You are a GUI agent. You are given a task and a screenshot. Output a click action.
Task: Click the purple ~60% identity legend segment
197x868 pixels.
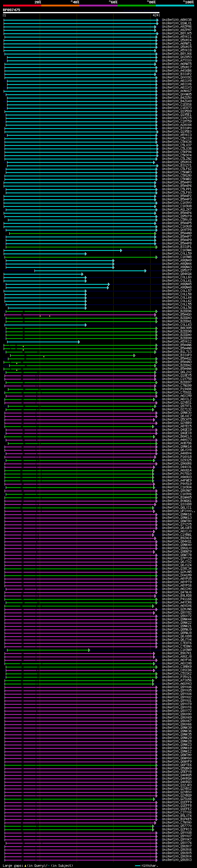click(x=99, y=6)
